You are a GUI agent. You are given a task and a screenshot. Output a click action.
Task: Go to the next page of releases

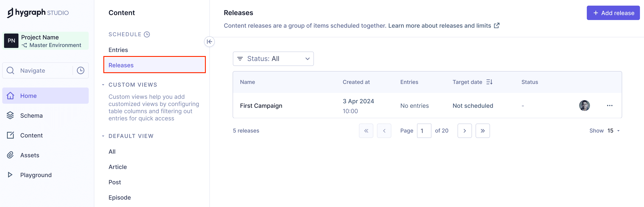(x=464, y=130)
